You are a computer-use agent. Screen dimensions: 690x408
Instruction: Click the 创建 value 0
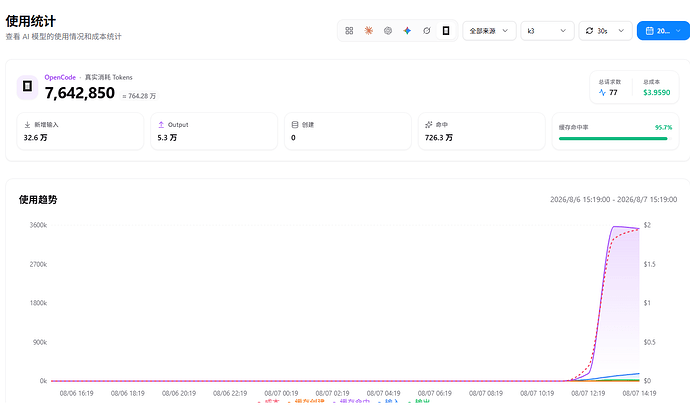[x=293, y=138]
